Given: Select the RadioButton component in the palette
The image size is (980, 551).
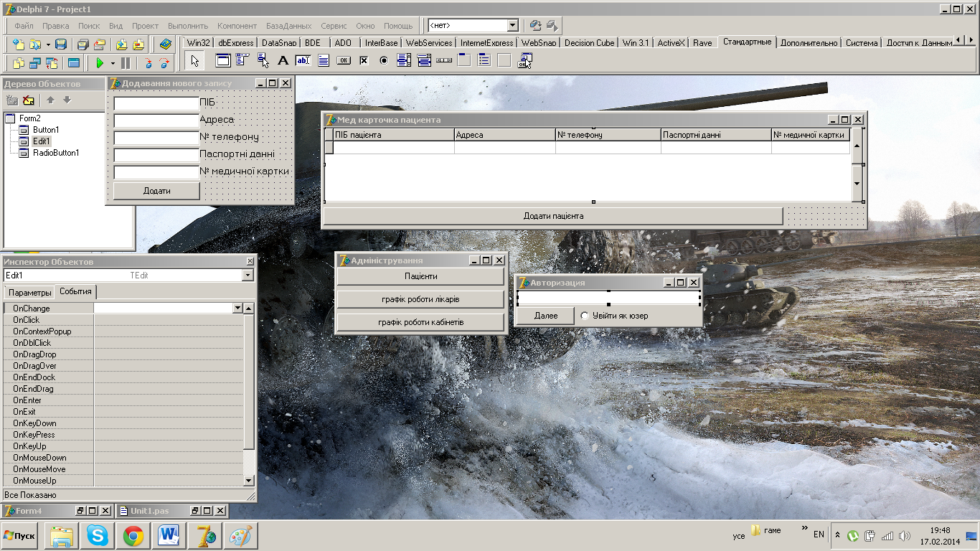Looking at the screenshot, I should pos(384,61).
